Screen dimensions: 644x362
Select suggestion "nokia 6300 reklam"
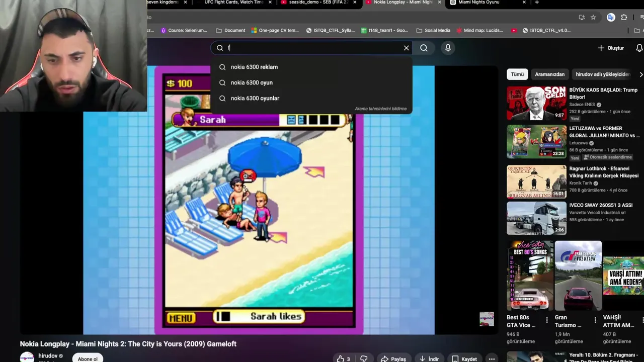click(311, 67)
